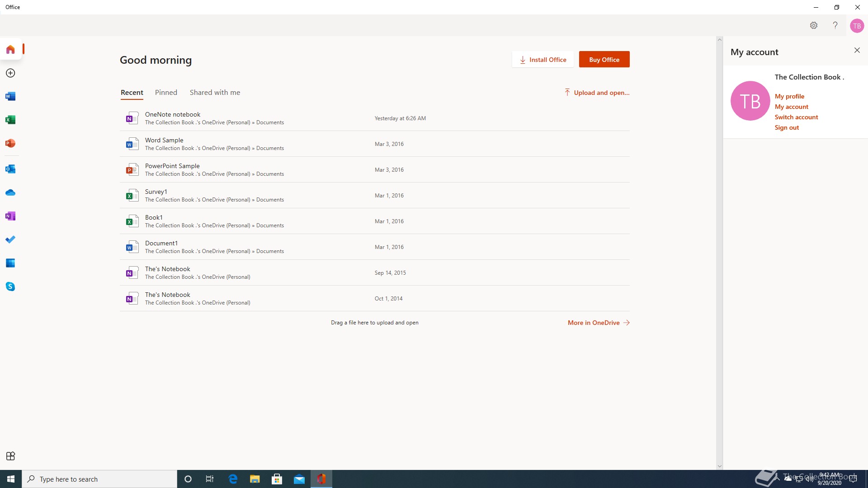The height and width of the screenshot is (488, 868).
Task: Open the Home icon in sidebar
Action: (10, 49)
